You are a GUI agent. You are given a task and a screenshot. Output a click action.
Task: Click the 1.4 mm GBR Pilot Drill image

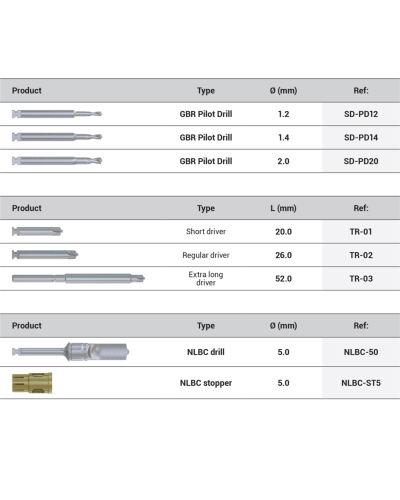pyautogui.click(x=57, y=137)
